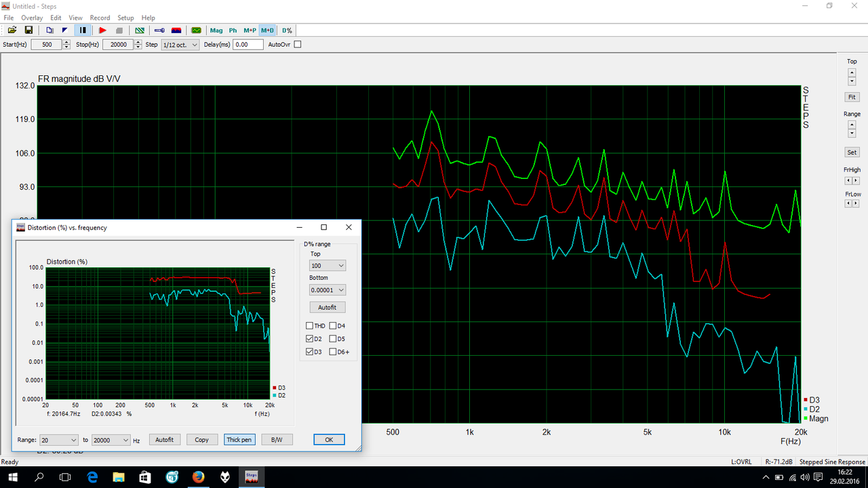Viewport: 868px width, 488px height.
Task: Click the Copy button in Distortion dialog
Action: (x=201, y=440)
